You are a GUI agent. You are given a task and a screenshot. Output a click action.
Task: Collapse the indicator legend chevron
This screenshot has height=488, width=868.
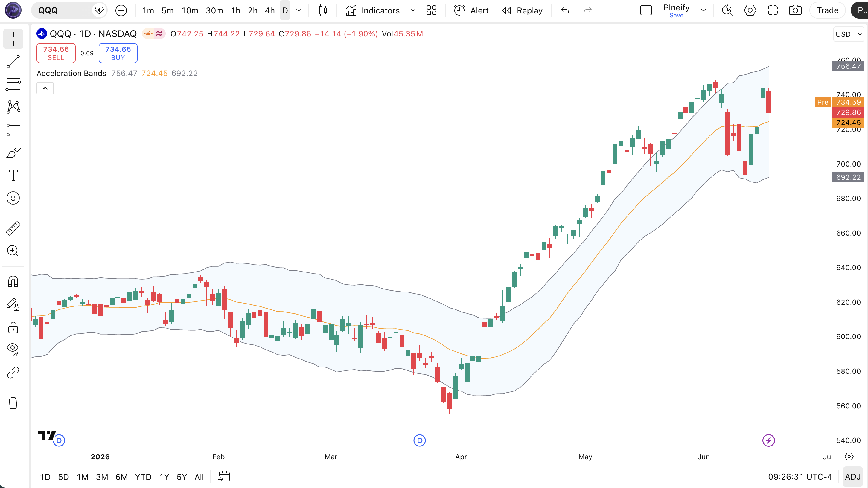(45, 88)
